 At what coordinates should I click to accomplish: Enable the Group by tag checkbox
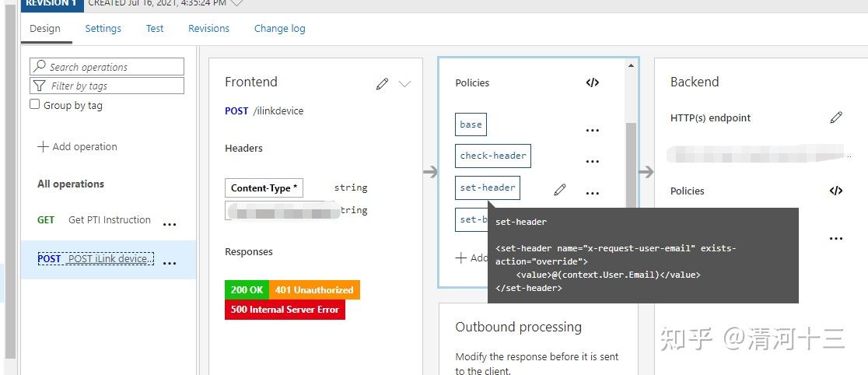[34, 104]
